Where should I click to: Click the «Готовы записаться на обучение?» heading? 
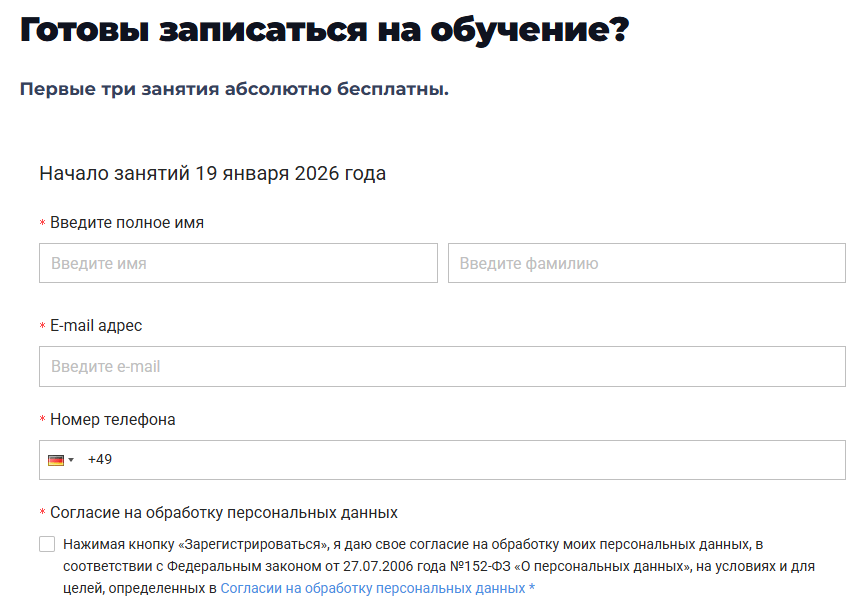(x=324, y=30)
